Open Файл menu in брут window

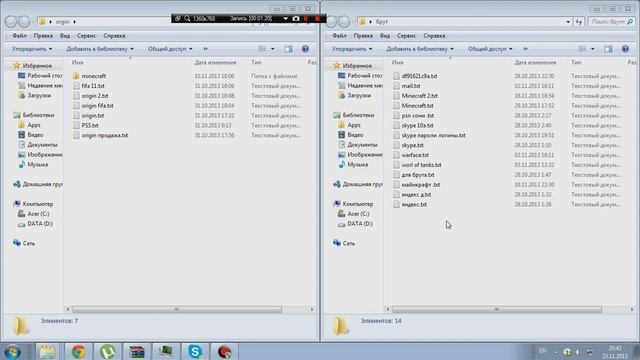pos(339,36)
